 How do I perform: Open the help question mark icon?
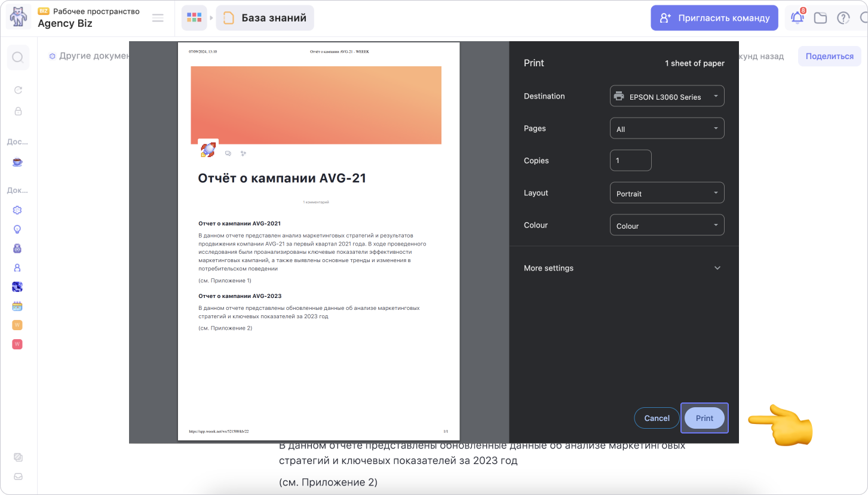coord(844,18)
